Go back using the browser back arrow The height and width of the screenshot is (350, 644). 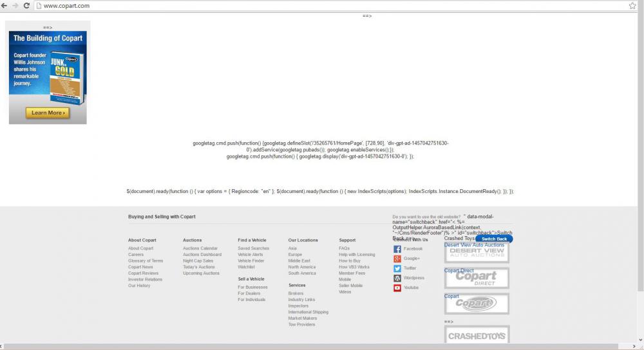click(x=5, y=5)
